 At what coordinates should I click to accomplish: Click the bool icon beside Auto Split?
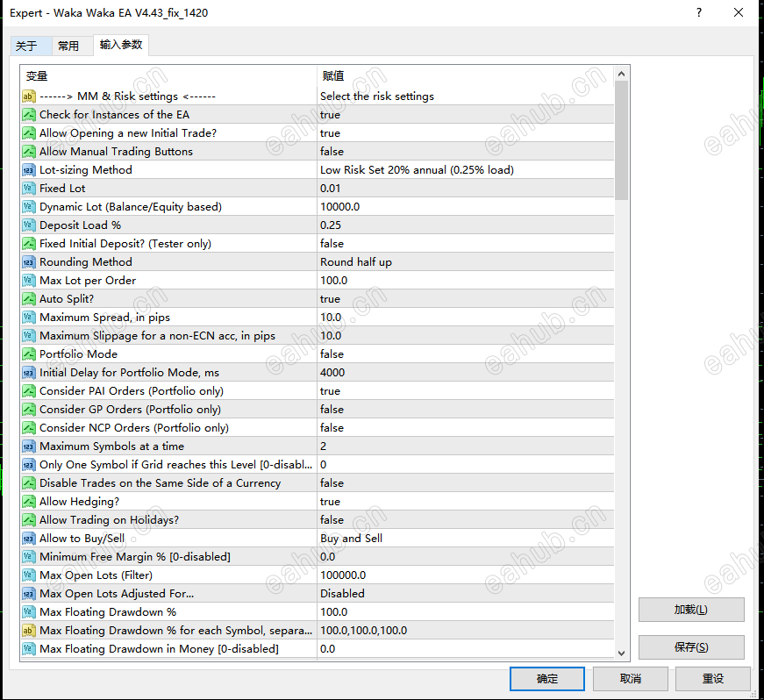coord(29,299)
